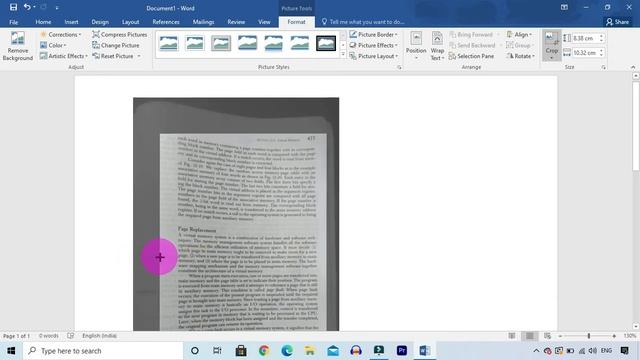The image size is (640, 360).
Task: Open Artistic Effects dropdown
Action: pyautogui.click(x=64, y=56)
